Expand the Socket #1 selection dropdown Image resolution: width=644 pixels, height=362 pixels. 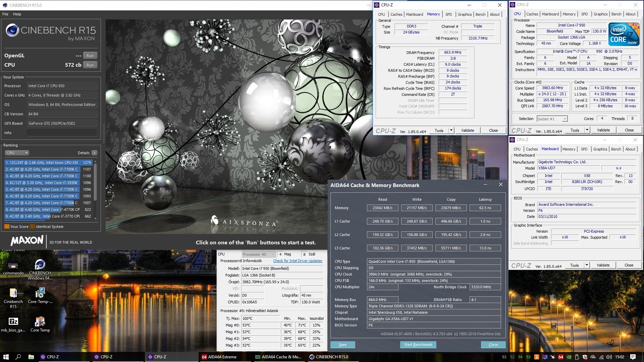tap(565, 119)
